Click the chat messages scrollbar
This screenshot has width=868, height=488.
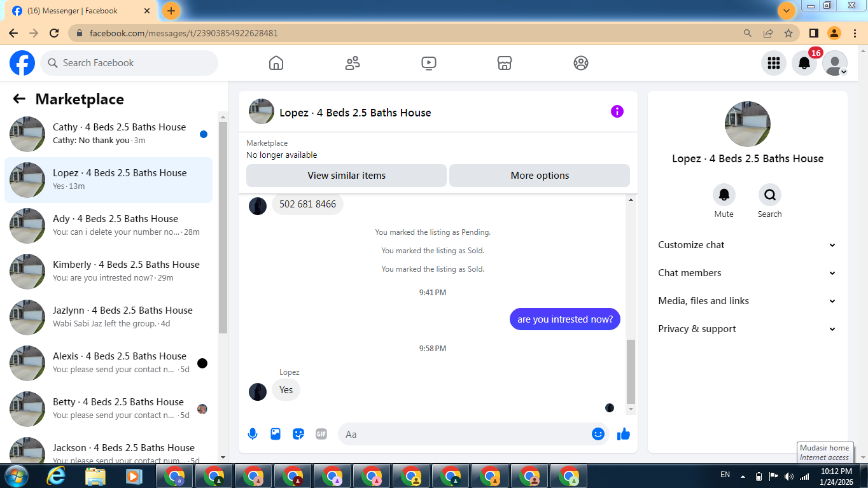tap(631, 372)
